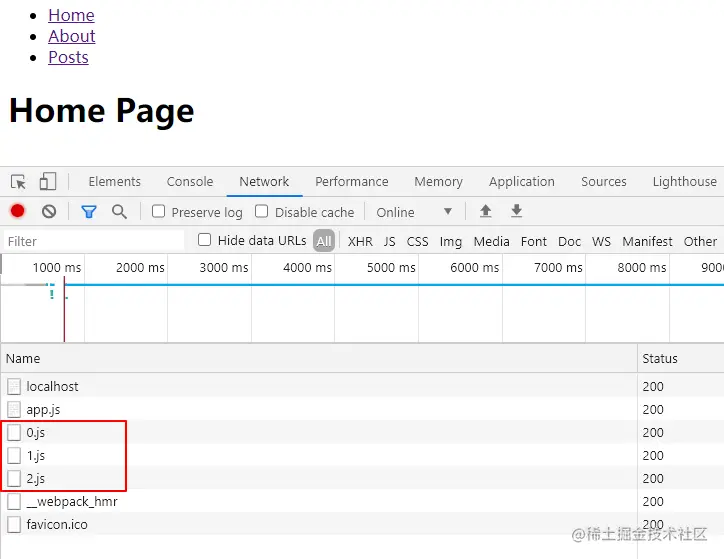724x559 pixels.
Task: Select the app.js request row
Action: point(362,409)
